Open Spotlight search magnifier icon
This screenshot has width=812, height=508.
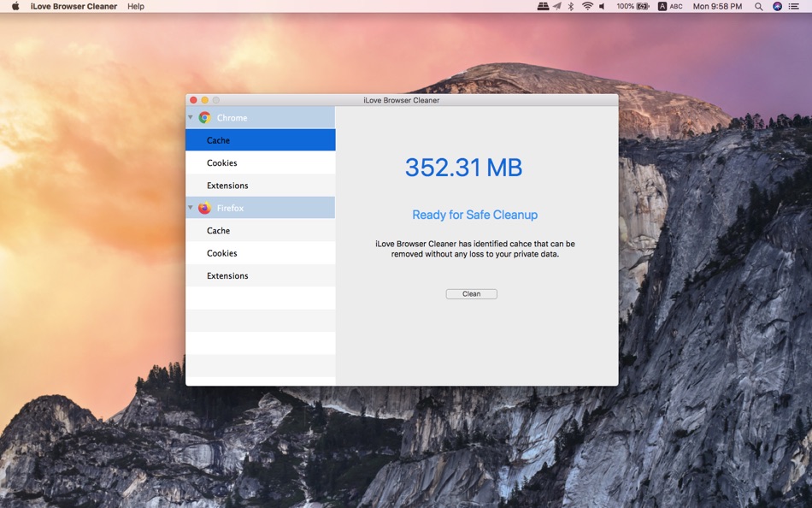point(759,6)
